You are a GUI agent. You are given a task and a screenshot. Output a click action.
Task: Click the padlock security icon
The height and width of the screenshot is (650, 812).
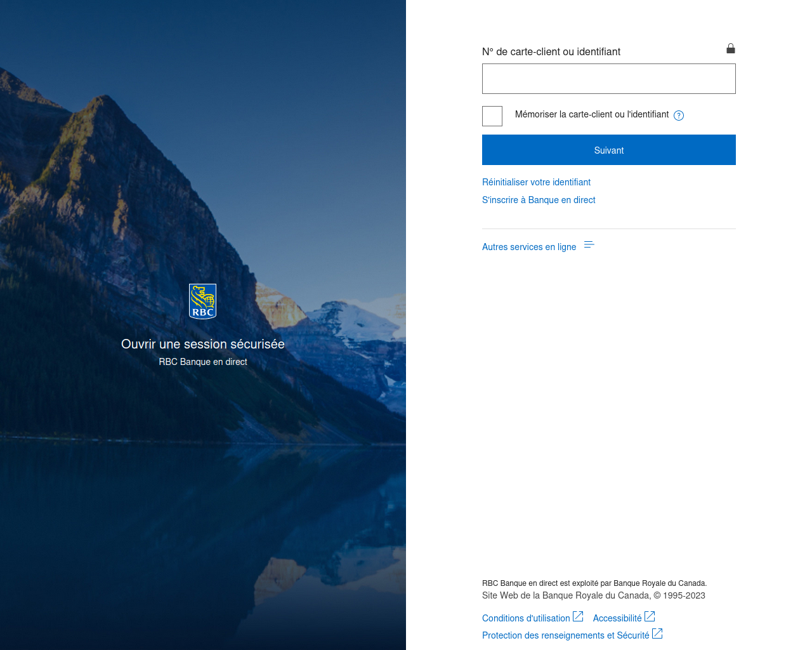pos(731,48)
